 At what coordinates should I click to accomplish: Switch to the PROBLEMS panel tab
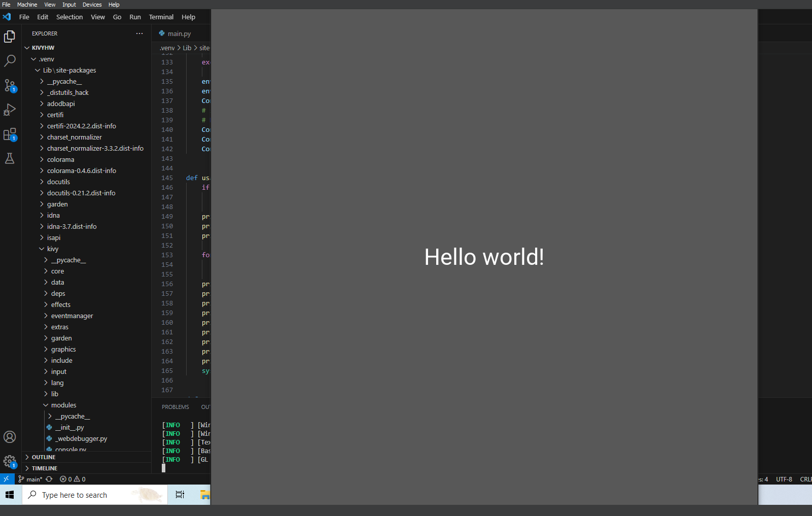pyautogui.click(x=175, y=407)
